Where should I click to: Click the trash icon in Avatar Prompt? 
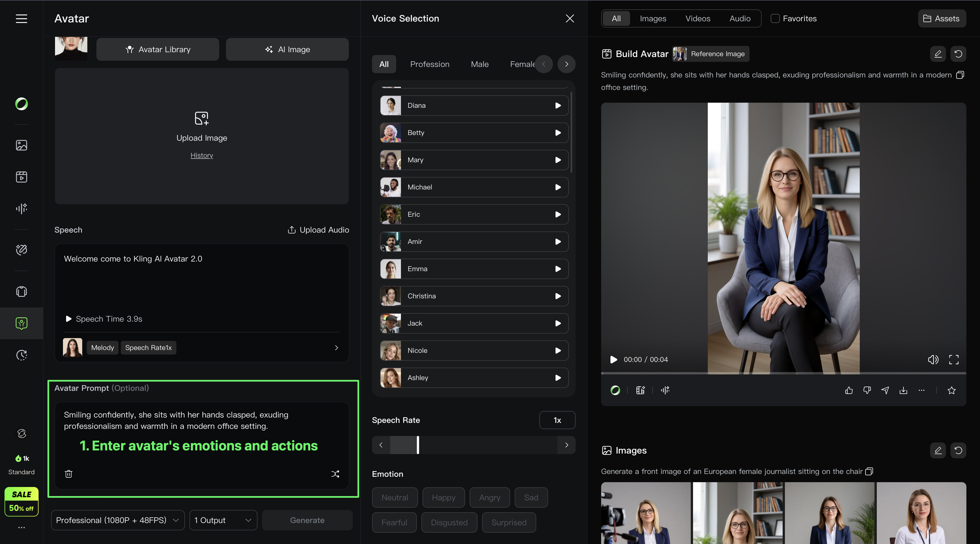(x=68, y=474)
